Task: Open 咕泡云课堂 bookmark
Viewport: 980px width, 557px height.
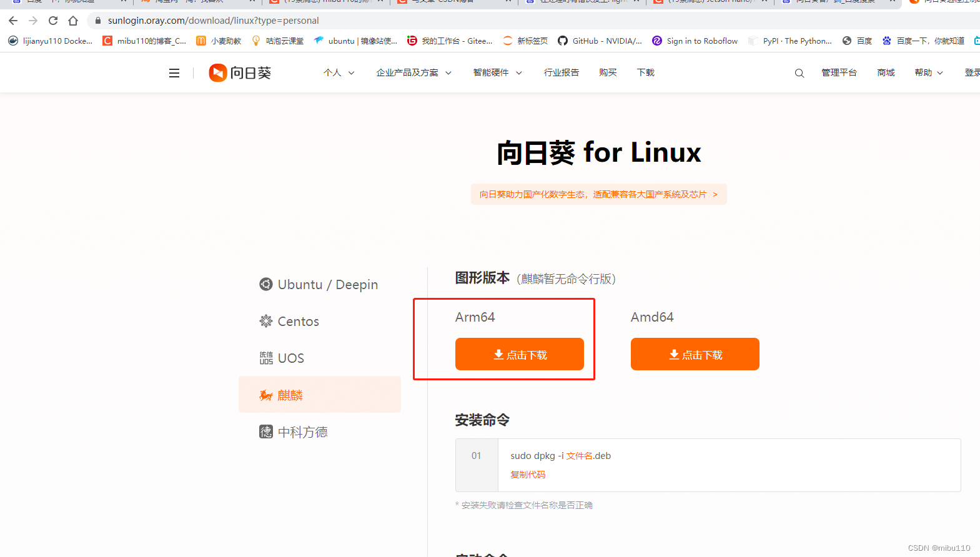Action: (277, 41)
